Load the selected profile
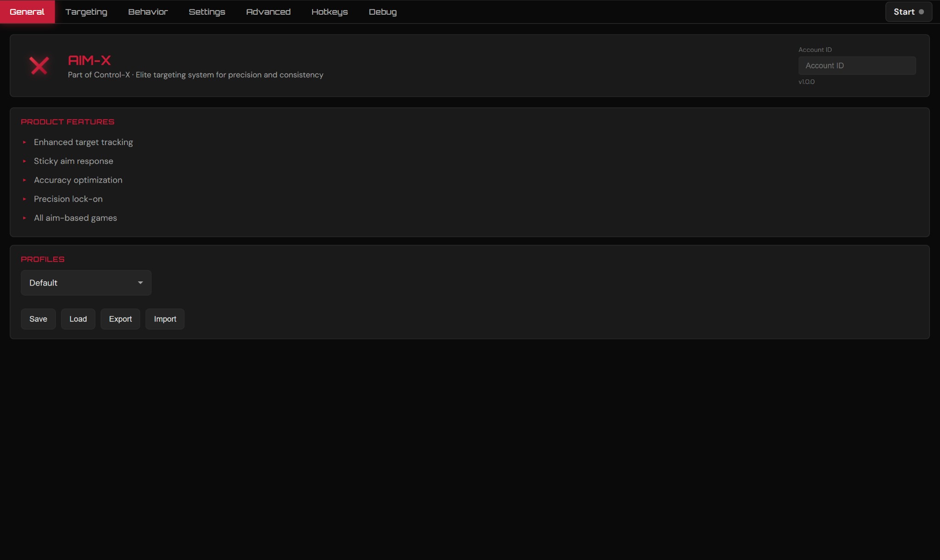Screen dimensions: 940x560 78,319
